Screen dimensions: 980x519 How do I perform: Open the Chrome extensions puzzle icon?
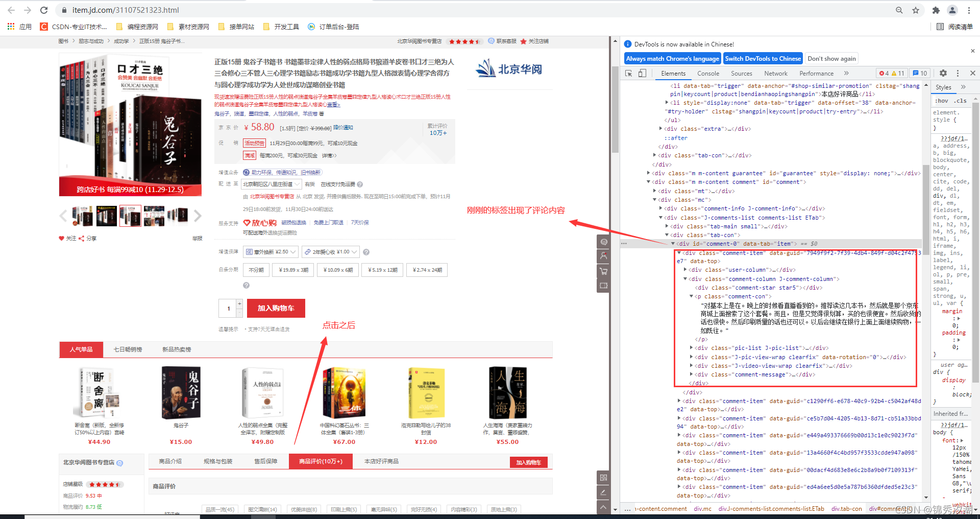[936, 10]
